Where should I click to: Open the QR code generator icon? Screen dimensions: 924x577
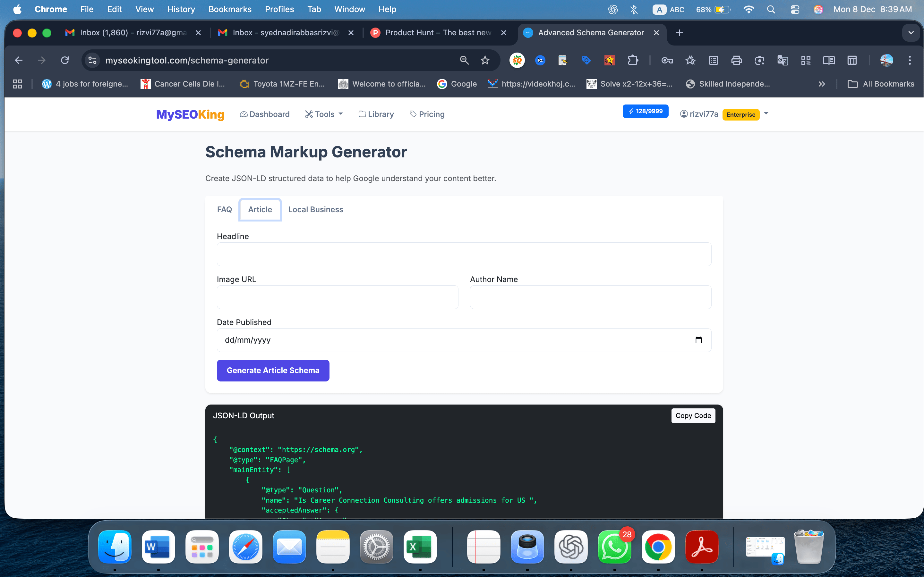coord(806,60)
